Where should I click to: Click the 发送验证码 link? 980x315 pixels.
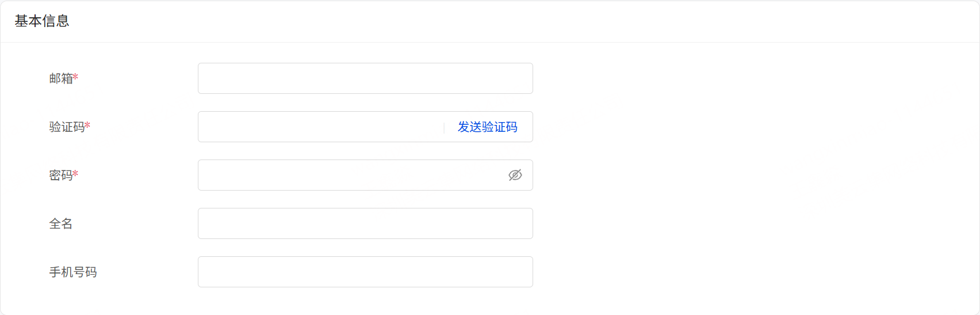pyautogui.click(x=487, y=127)
